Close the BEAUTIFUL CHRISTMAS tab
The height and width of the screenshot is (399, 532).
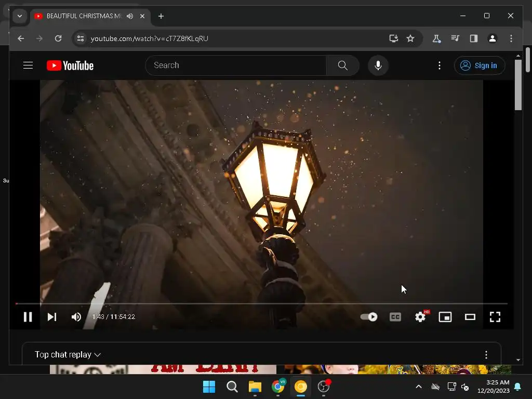(x=142, y=16)
